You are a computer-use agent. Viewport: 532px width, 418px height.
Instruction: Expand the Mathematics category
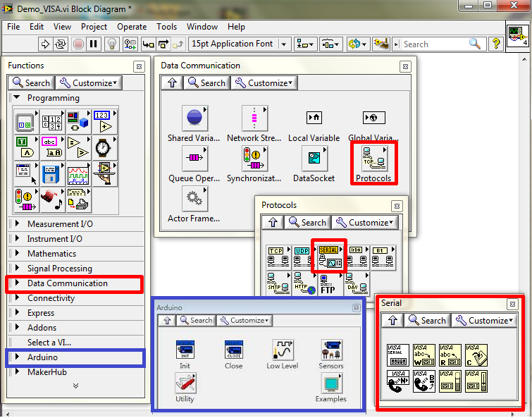pos(17,254)
